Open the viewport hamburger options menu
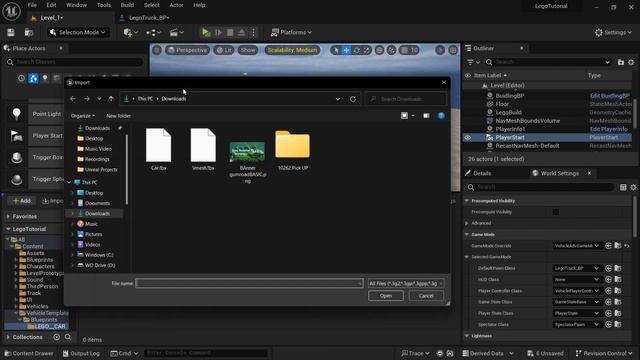The height and width of the screenshot is (360, 640). pyautogui.click(x=157, y=50)
